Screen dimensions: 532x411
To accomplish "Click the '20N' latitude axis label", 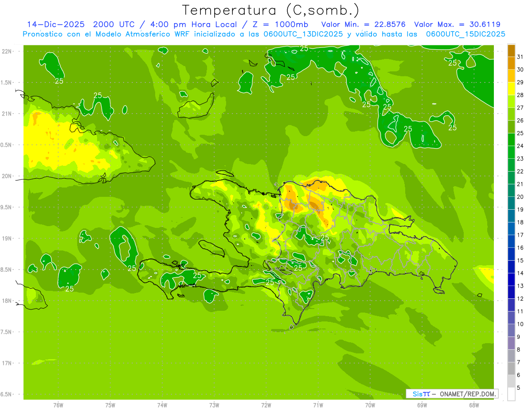I will point(7,176).
